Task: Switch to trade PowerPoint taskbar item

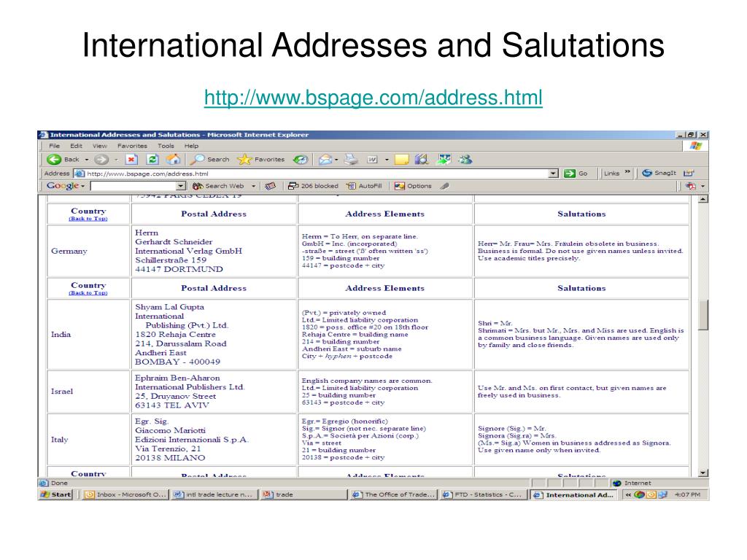Action: [x=303, y=494]
